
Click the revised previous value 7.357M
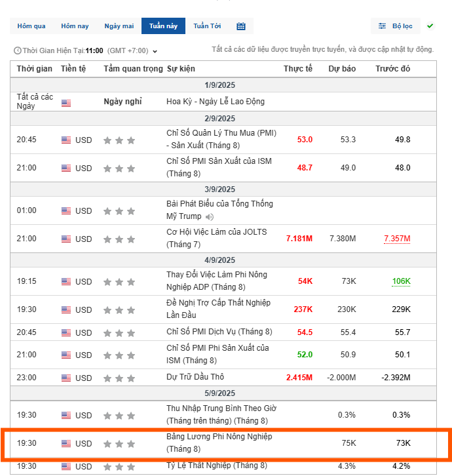click(397, 239)
